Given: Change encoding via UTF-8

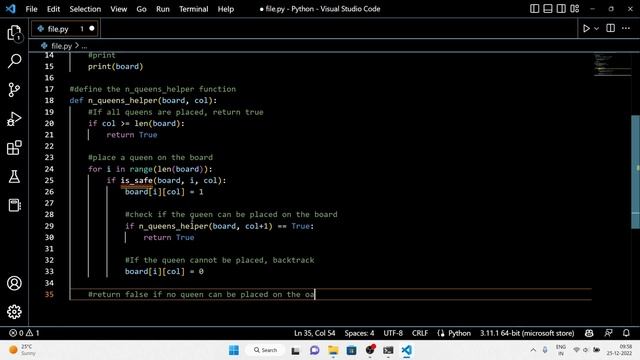Looking at the screenshot, I should click(x=393, y=333).
